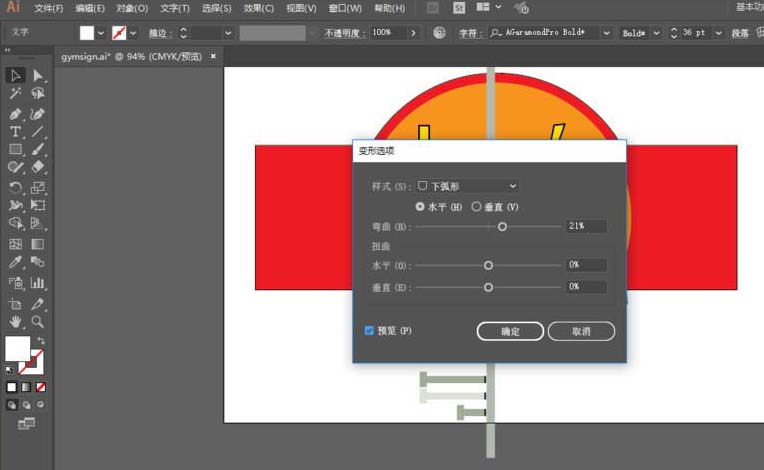The height and width of the screenshot is (470, 764).
Task: Select the Rotate tool
Action: (x=16, y=187)
